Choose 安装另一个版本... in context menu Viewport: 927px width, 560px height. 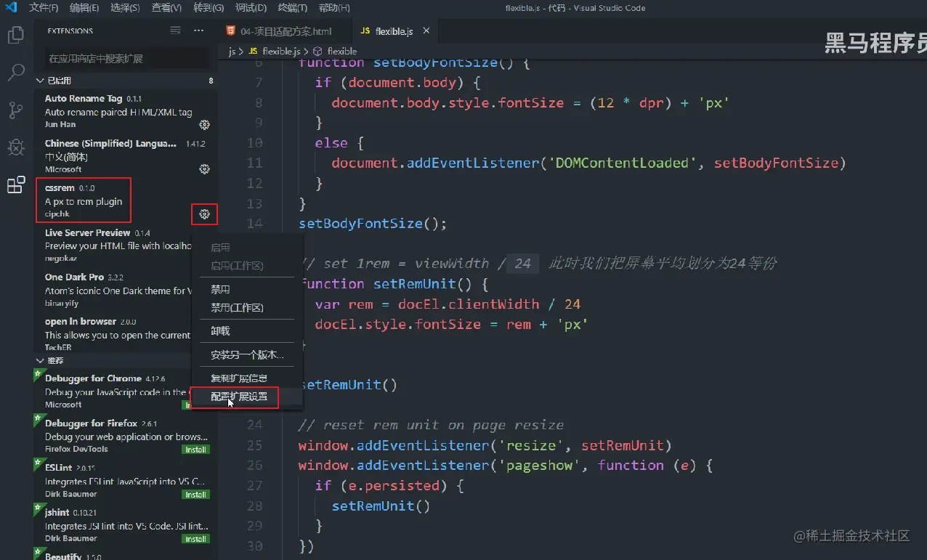pyautogui.click(x=246, y=355)
